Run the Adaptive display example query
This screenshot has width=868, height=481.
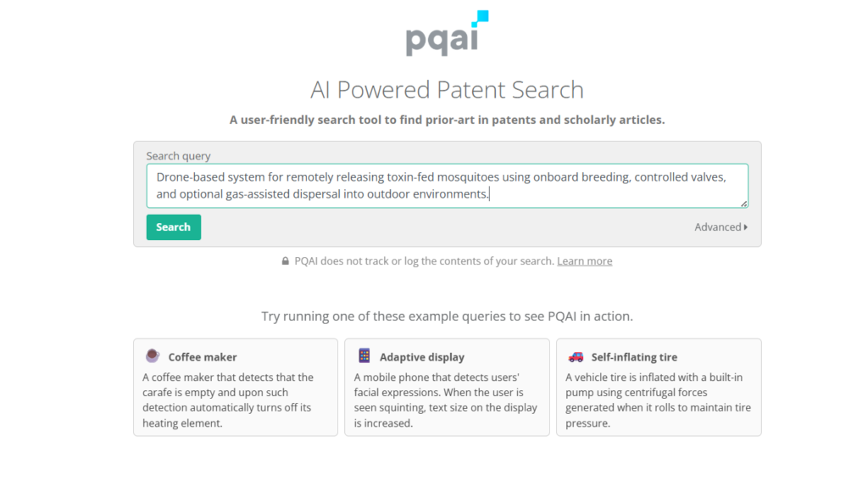tap(447, 388)
